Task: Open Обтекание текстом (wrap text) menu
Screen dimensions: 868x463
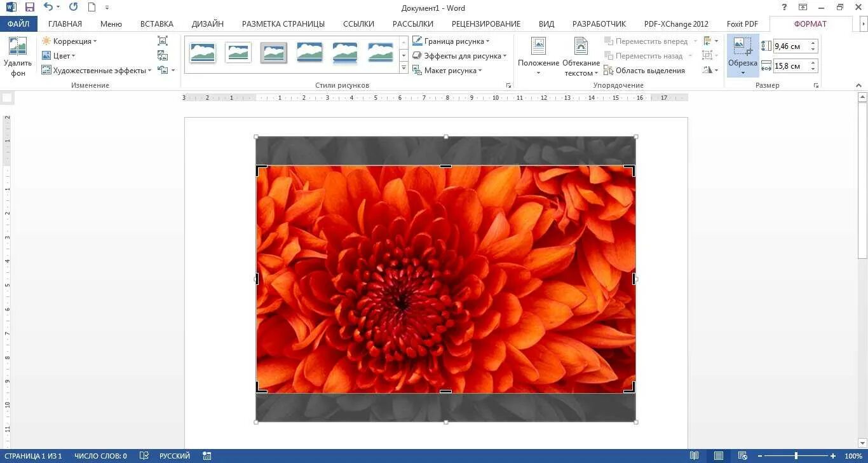Action: point(581,57)
